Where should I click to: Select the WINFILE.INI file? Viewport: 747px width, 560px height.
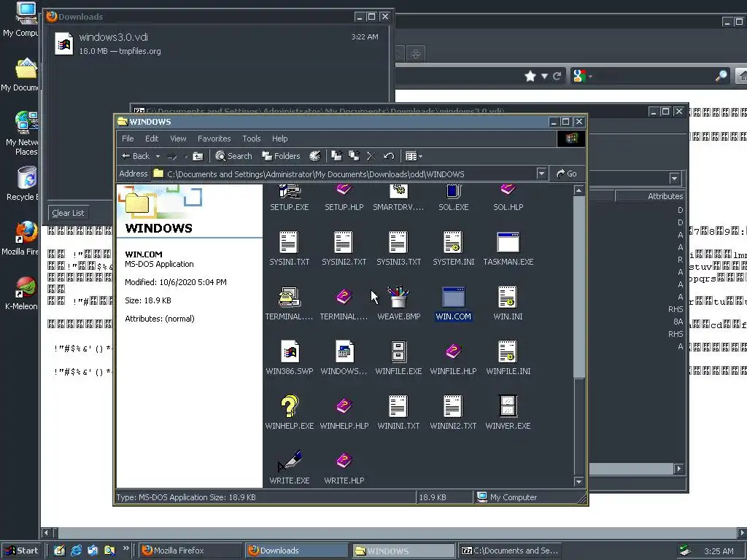[x=508, y=358]
